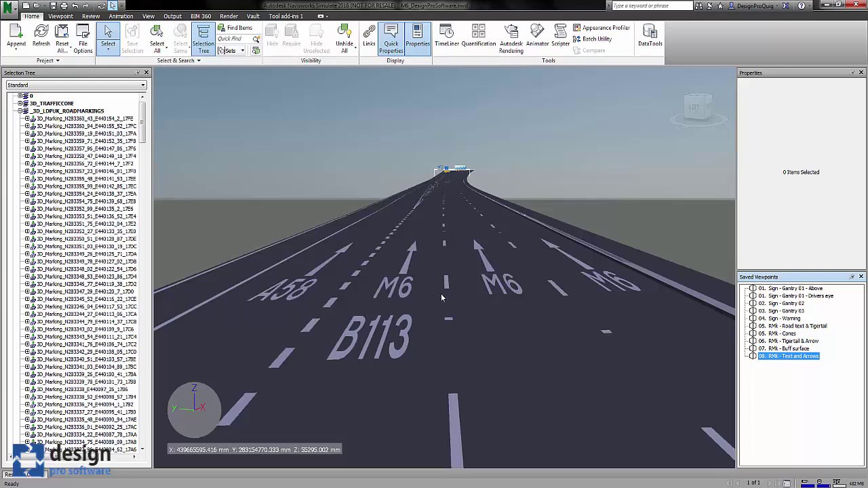Pin the Saved Viewpoints panel auto-hide
This screenshot has width=868, height=488.
pos(852,277)
